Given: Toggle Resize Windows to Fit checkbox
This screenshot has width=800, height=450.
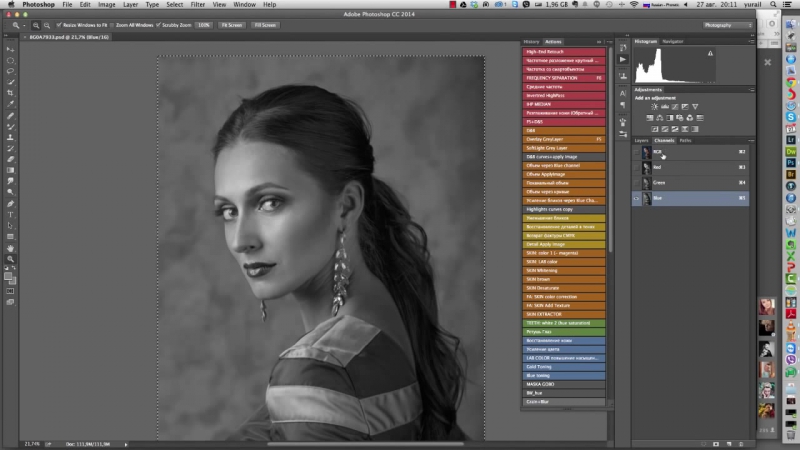Looking at the screenshot, I should click(59, 24).
